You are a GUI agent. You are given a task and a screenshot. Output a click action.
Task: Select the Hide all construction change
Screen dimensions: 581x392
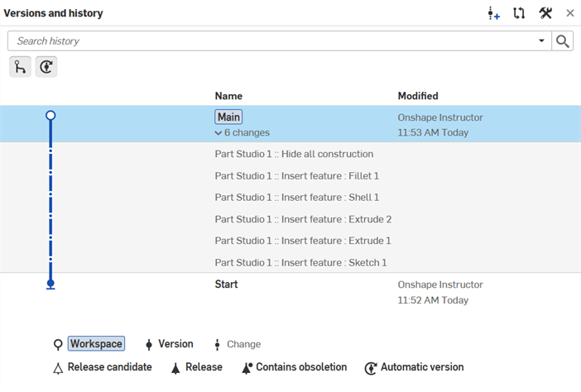pyautogui.click(x=294, y=154)
